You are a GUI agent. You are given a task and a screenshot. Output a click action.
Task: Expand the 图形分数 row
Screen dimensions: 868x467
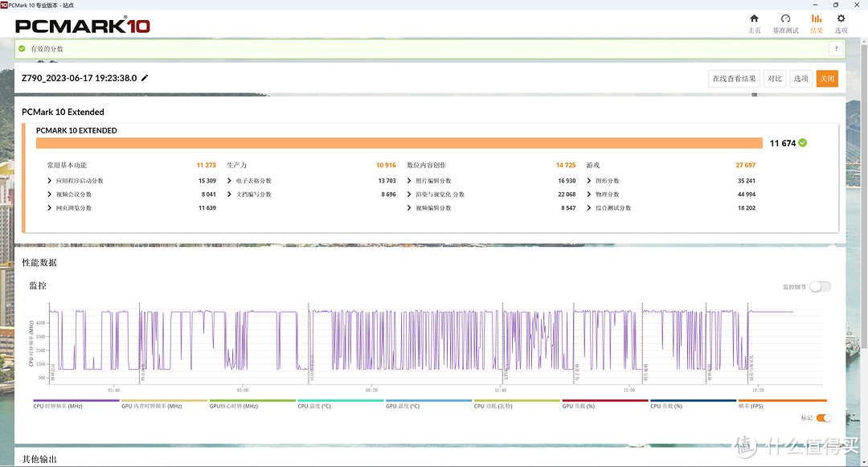589,181
